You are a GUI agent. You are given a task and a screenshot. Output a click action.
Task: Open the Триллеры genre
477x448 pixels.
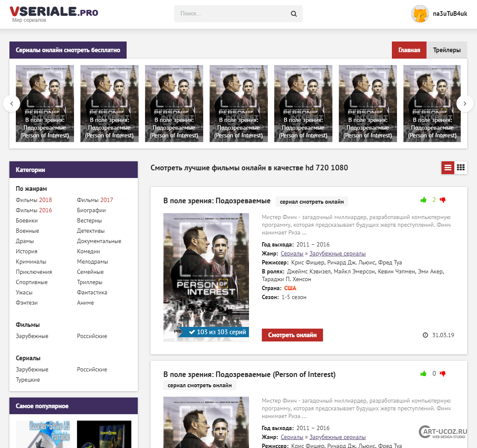coord(89,282)
